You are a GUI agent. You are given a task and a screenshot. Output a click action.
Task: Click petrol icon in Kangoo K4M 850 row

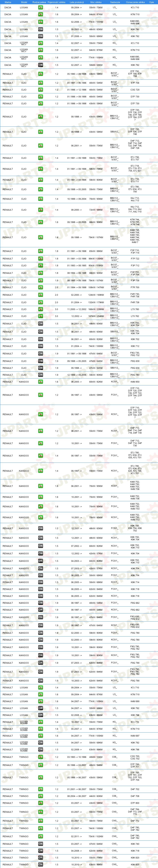coord(40,382)
